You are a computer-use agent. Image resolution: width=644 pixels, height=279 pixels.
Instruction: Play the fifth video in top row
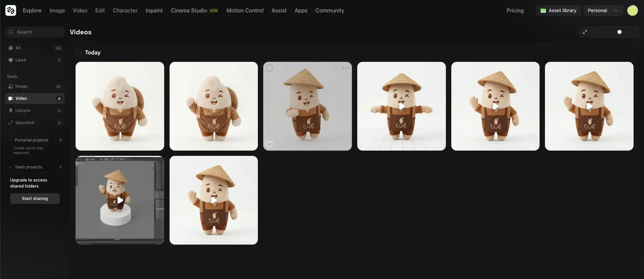click(x=495, y=106)
